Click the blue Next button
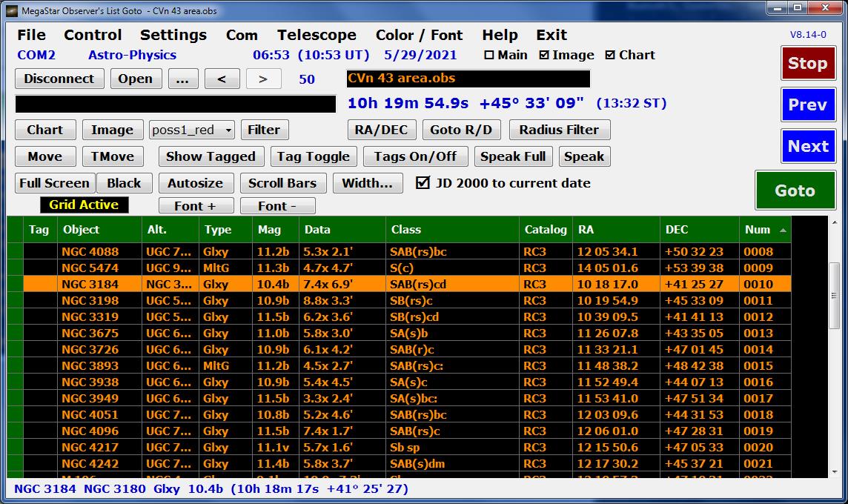 [x=807, y=146]
